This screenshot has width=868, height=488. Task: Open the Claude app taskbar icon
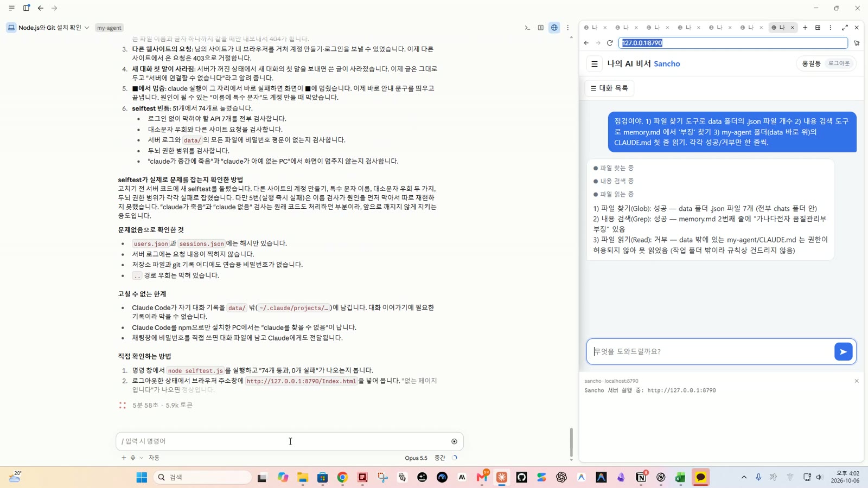point(502,477)
